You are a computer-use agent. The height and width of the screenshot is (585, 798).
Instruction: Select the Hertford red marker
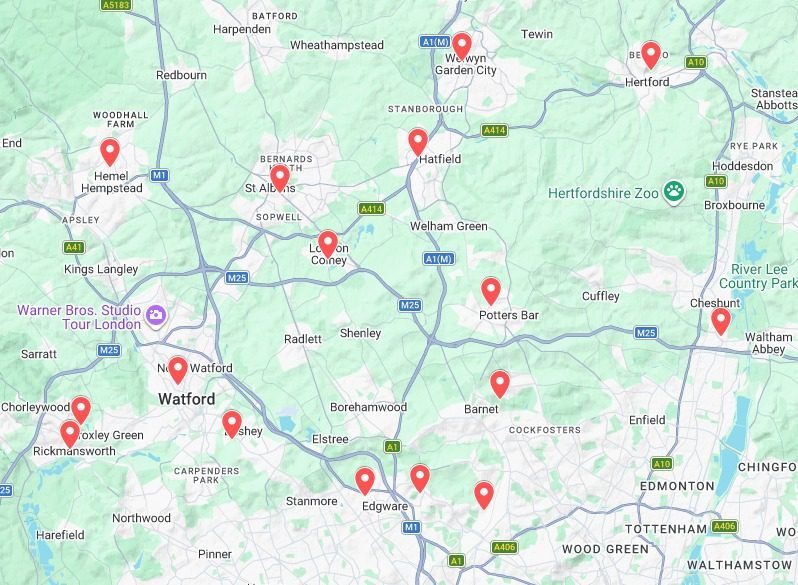point(650,54)
